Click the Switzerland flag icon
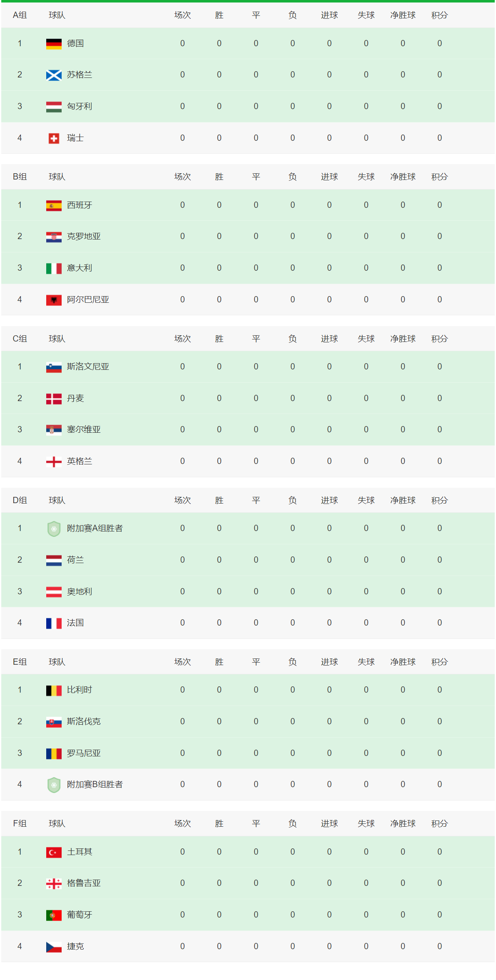The height and width of the screenshot is (980, 496). [54, 138]
